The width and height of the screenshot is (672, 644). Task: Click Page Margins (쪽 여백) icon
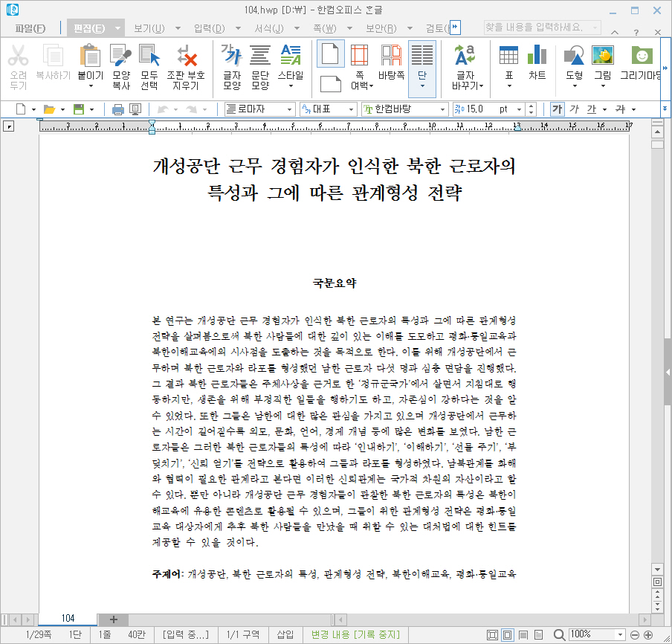[x=360, y=57]
